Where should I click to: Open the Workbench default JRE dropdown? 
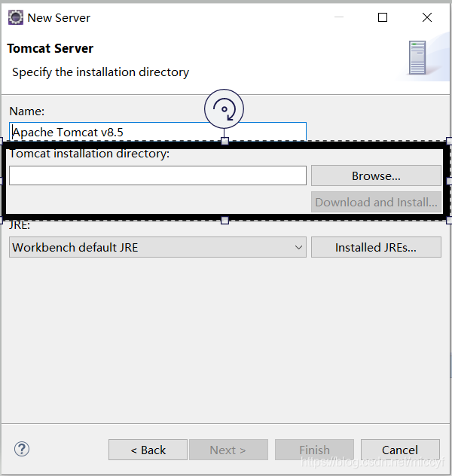157,247
